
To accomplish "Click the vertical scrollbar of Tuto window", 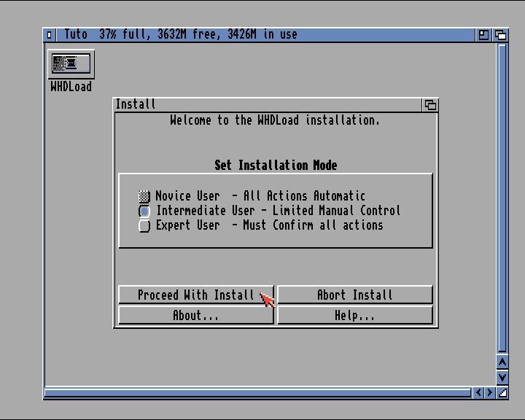I will [502, 198].
